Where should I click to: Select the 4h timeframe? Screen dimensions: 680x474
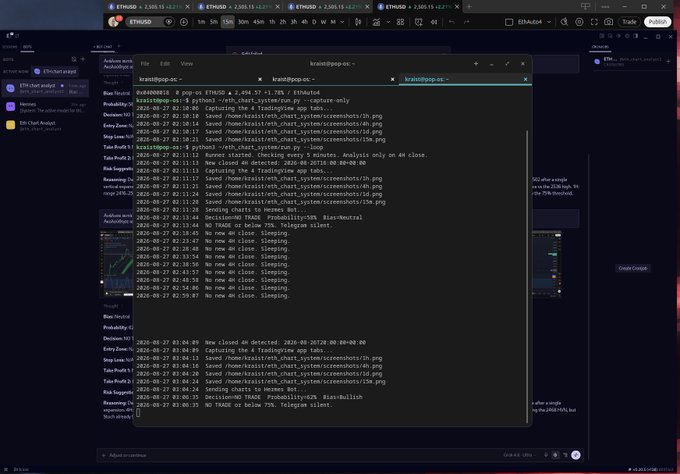point(304,22)
